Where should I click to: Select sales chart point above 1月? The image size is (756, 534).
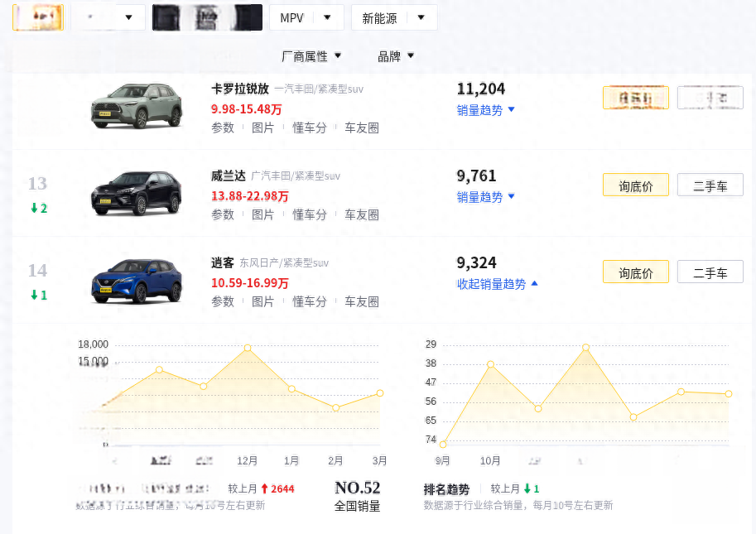pos(291,389)
